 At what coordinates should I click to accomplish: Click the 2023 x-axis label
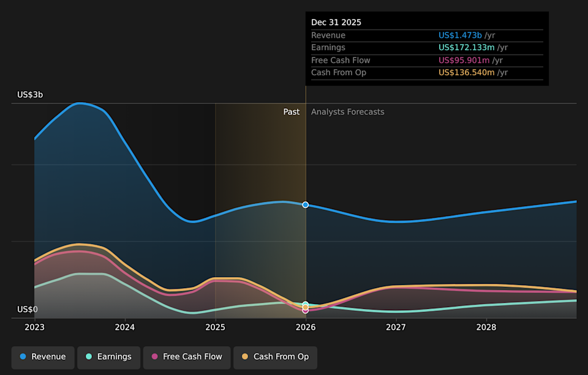(34, 327)
